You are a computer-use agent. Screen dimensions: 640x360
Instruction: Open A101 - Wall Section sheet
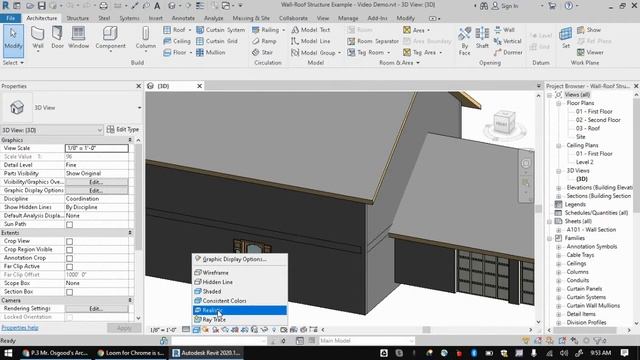591,230
